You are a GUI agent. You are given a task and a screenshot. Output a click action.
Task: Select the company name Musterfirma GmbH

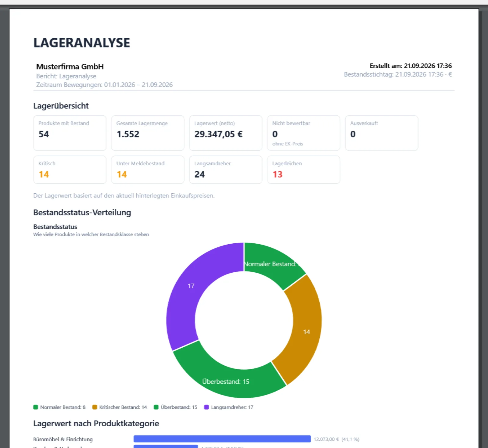70,66
